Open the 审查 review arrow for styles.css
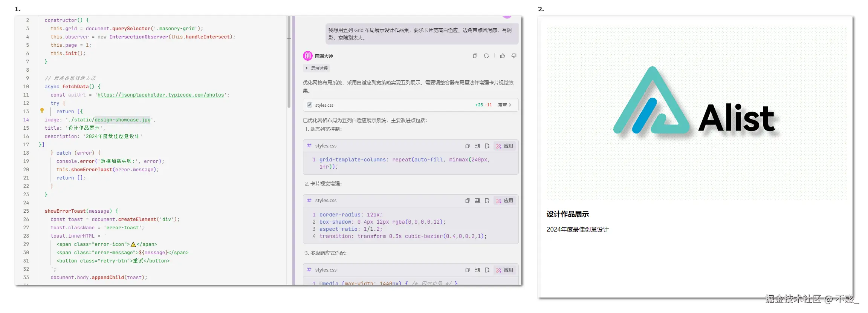 click(504, 105)
